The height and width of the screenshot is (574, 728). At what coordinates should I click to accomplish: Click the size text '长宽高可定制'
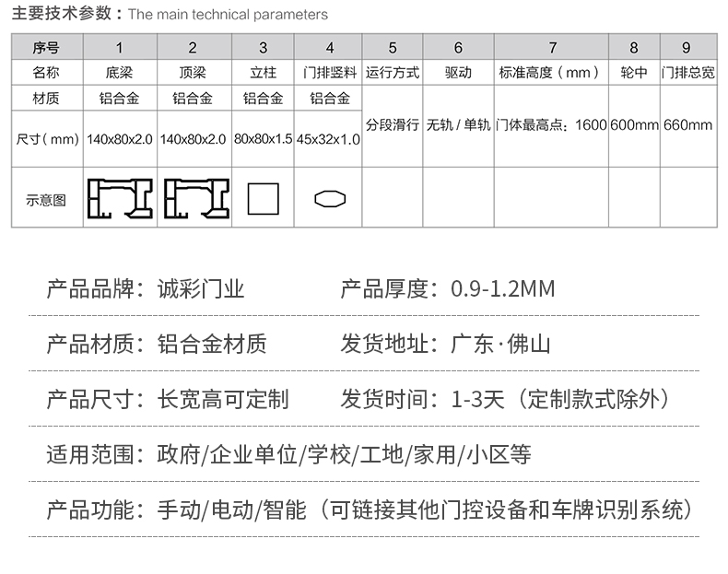click(x=223, y=399)
